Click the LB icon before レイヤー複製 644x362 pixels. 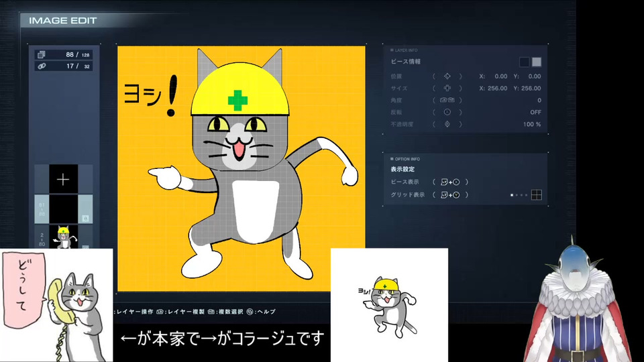(x=160, y=312)
